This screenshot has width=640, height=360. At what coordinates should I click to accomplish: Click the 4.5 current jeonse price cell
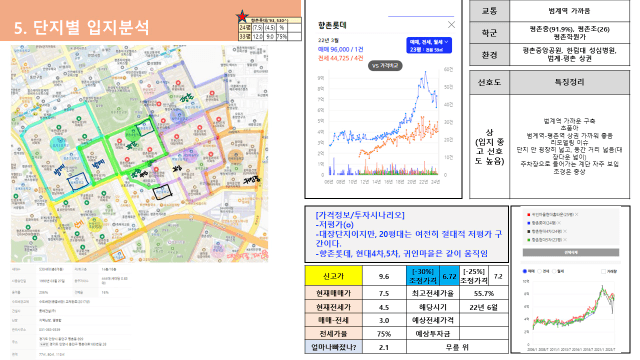click(x=384, y=307)
